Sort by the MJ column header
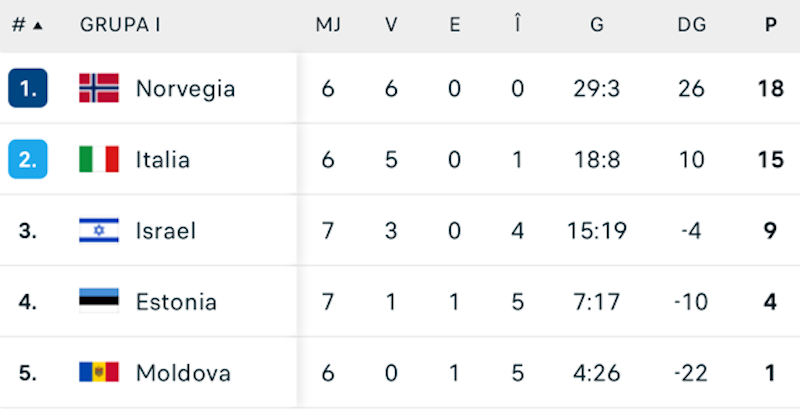Image resolution: width=800 pixels, height=411 pixels. (x=328, y=25)
